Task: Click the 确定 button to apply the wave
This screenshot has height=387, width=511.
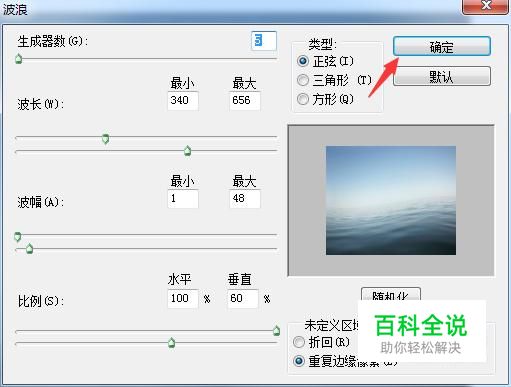Action: [x=442, y=46]
